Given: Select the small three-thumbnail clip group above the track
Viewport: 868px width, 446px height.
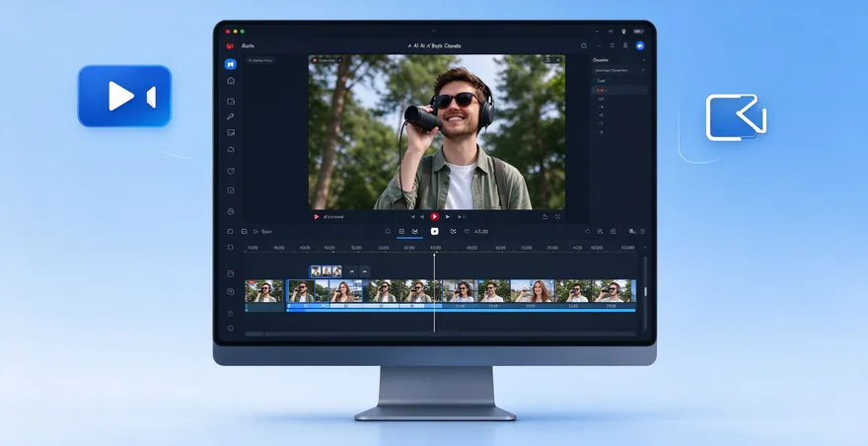Looking at the screenshot, I should click(325, 271).
